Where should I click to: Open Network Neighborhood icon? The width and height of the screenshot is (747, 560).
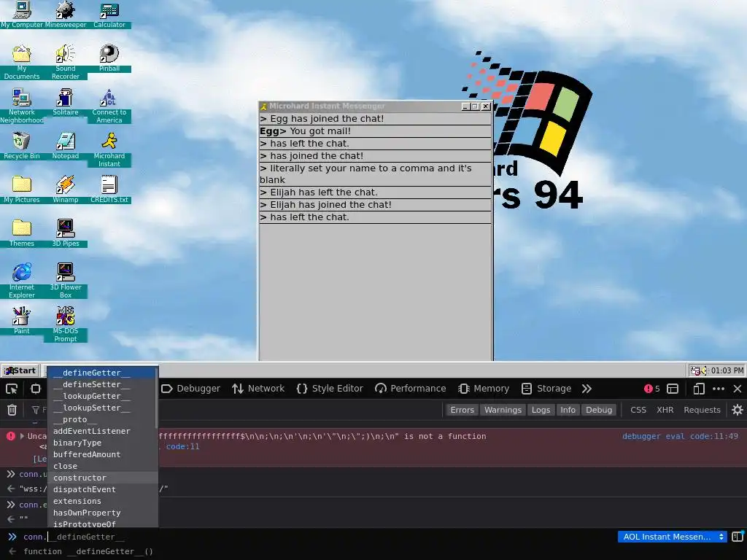22,106
